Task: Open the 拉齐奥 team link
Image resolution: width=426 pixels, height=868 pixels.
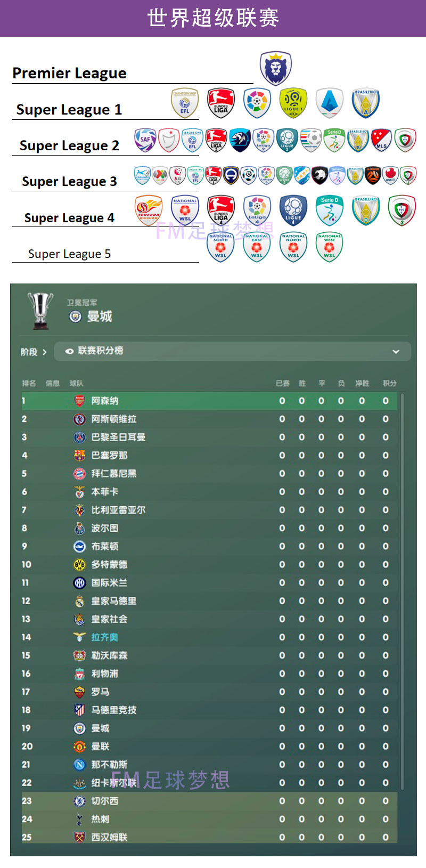Action: 104,637
